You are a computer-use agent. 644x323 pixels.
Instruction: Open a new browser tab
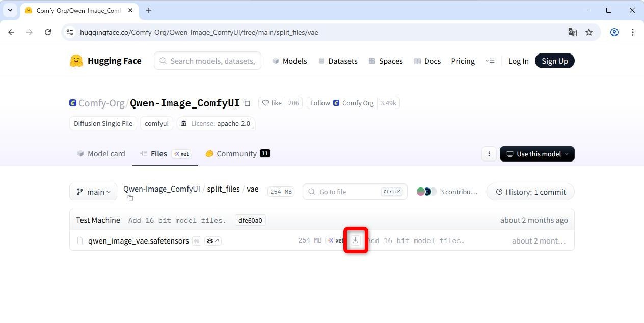coord(149,10)
